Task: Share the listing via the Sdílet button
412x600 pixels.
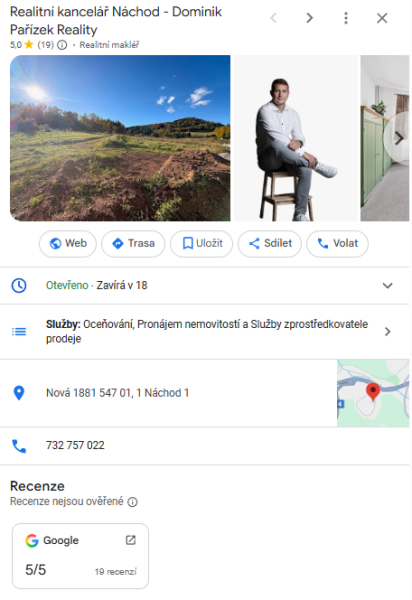Action: (270, 243)
